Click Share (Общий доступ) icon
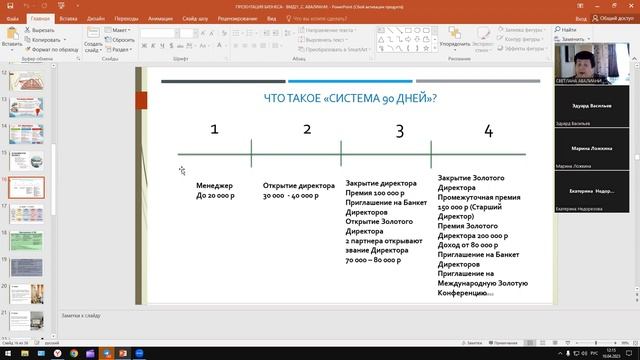 tap(596, 18)
